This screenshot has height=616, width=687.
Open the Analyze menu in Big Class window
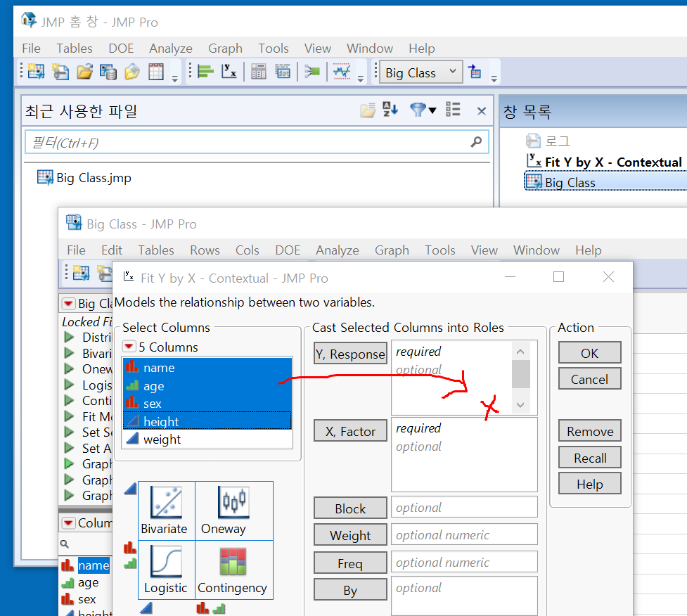[338, 250]
